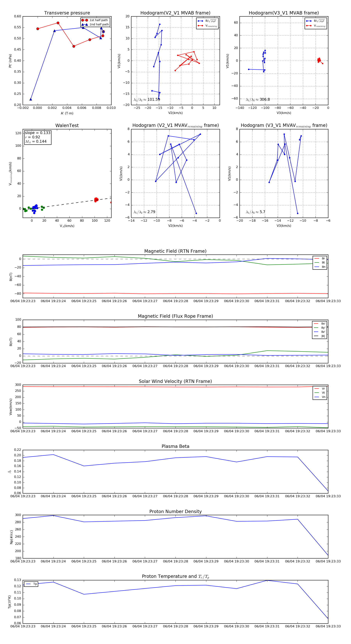Image resolution: width=351 pixels, height=644 pixels.
Task: Click the "Pt' (nPa)" y-axis label
Action: point(10,61)
